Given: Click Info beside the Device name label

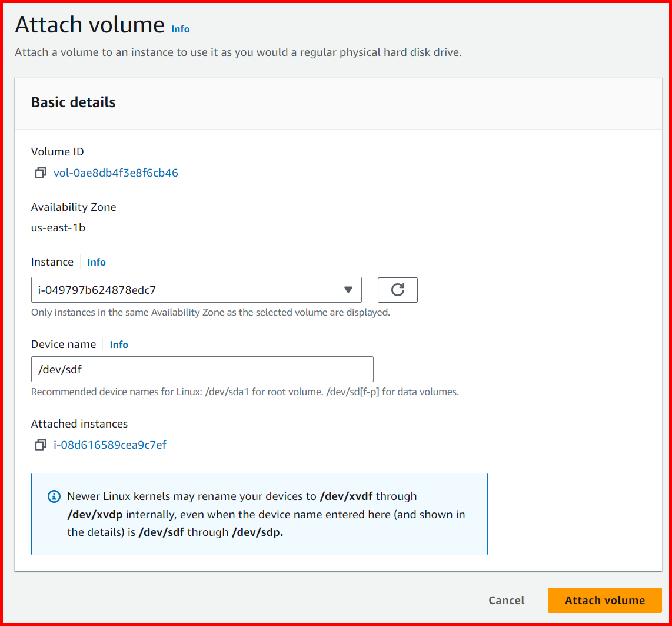Looking at the screenshot, I should coord(119,344).
